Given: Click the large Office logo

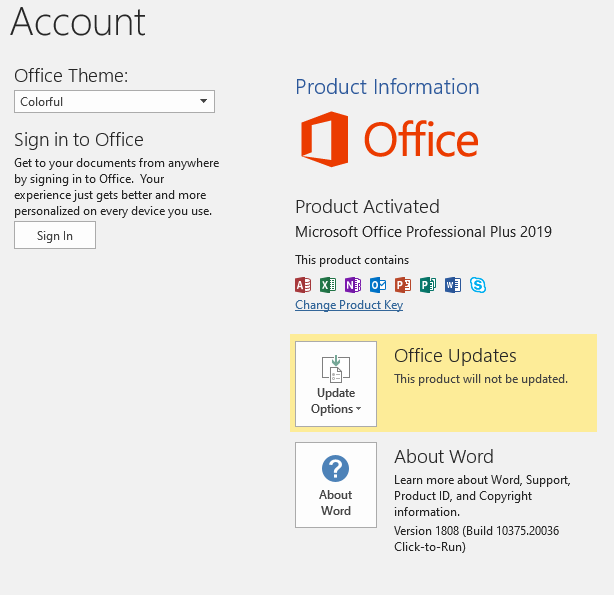Looking at the screenshot, I should (390, 139).
